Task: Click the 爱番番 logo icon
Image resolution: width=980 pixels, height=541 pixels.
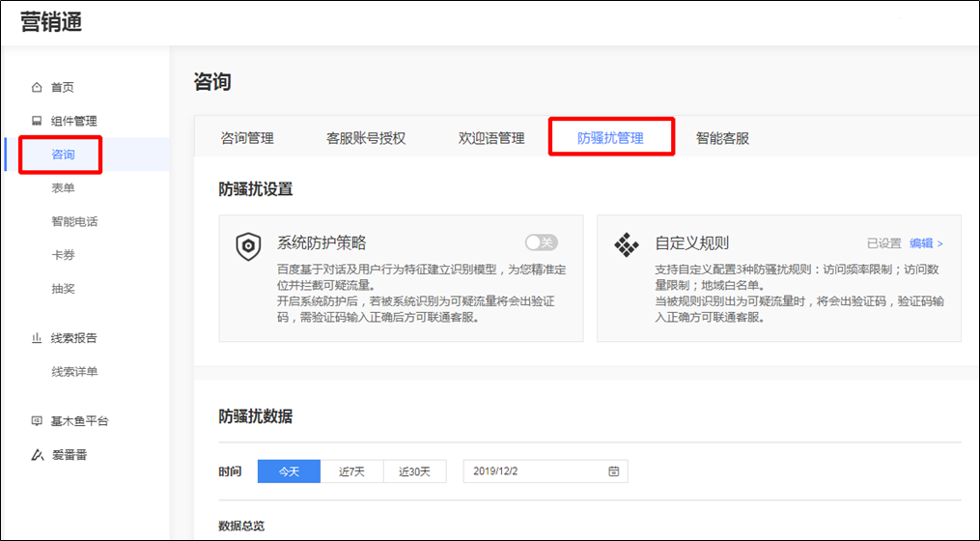Action: (x=38, y=455)
